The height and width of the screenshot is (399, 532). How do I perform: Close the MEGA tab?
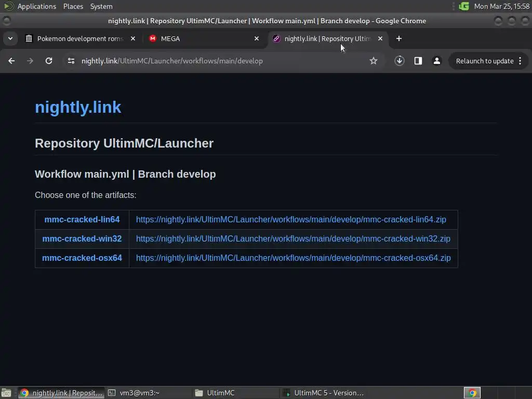[x=257, y=38]
